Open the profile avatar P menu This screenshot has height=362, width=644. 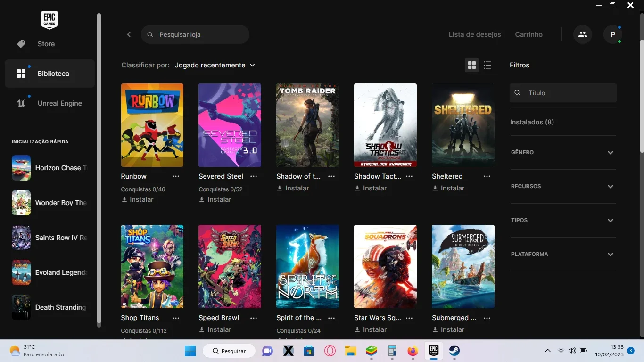pyautogui.click(x=613, y=34)
